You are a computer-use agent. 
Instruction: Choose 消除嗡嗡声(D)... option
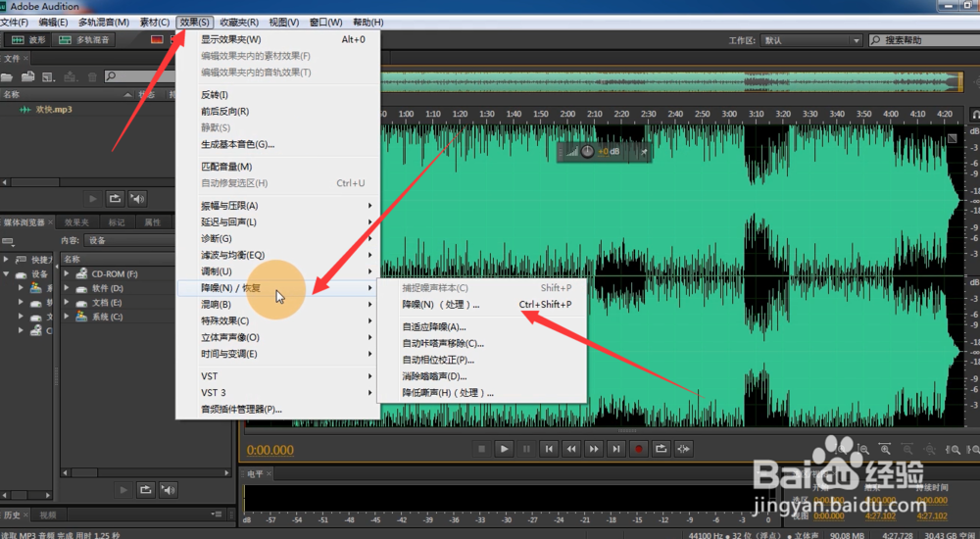482,376
